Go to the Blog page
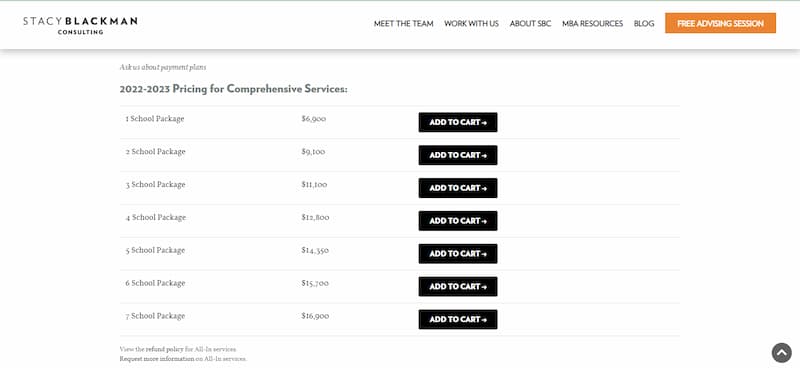The width and height of the screenshot is (800, 368). point(644,23)
